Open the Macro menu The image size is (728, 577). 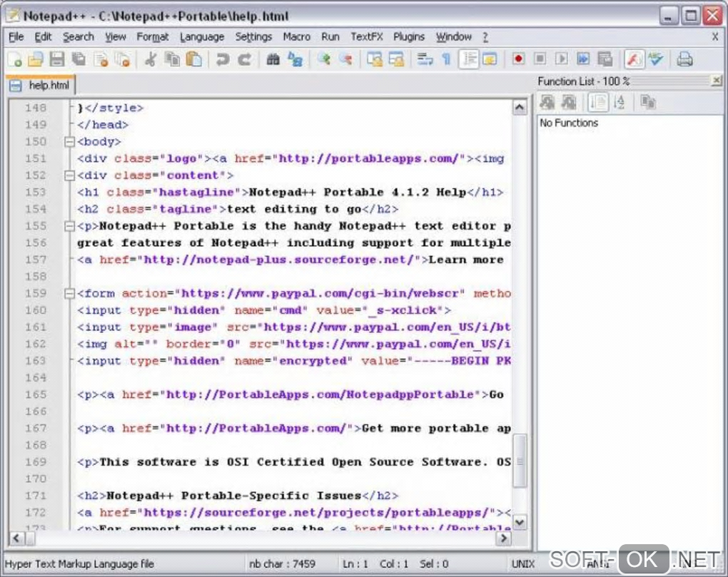click(x=297, y=36)
